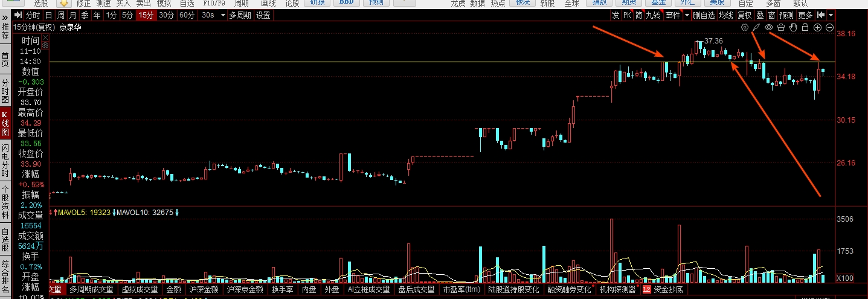Toggle 均线 moving averages
868x299 pixels.
(x=727, y=15)
